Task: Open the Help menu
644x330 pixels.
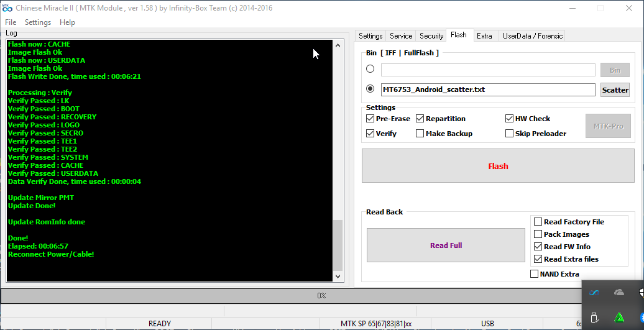Action: (67, 22)
